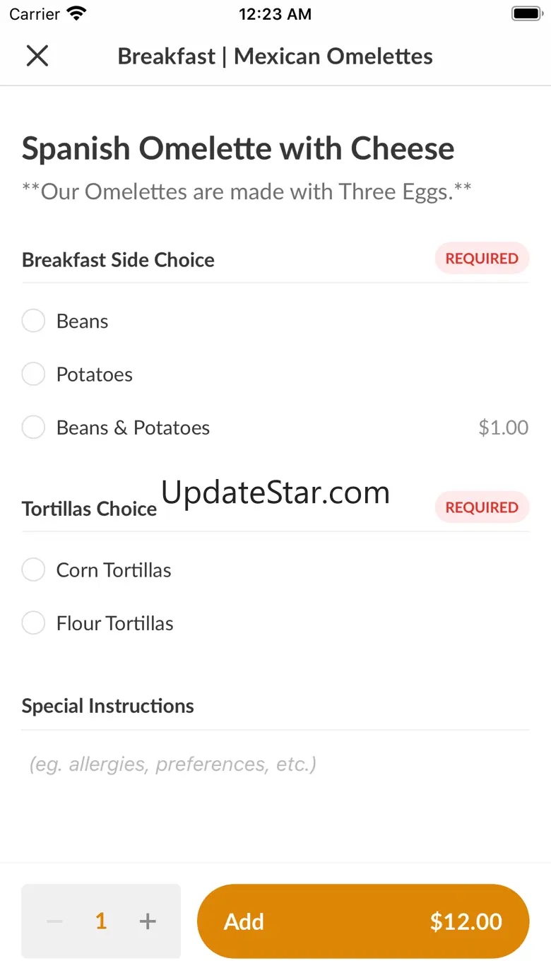Viewport: 551px width, 980px height.
Task: Tap the battery icon in status bar
Action: (x=526, y=13)
